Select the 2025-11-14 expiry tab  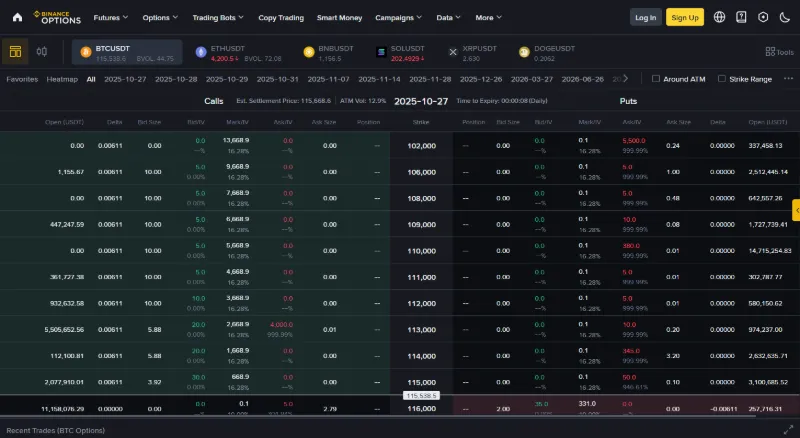coord(379,79)
